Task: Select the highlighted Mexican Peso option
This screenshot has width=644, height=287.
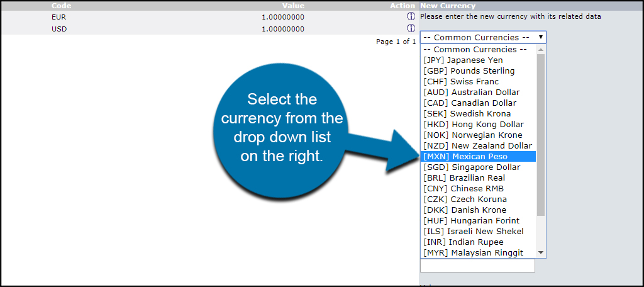Action: 465,157
